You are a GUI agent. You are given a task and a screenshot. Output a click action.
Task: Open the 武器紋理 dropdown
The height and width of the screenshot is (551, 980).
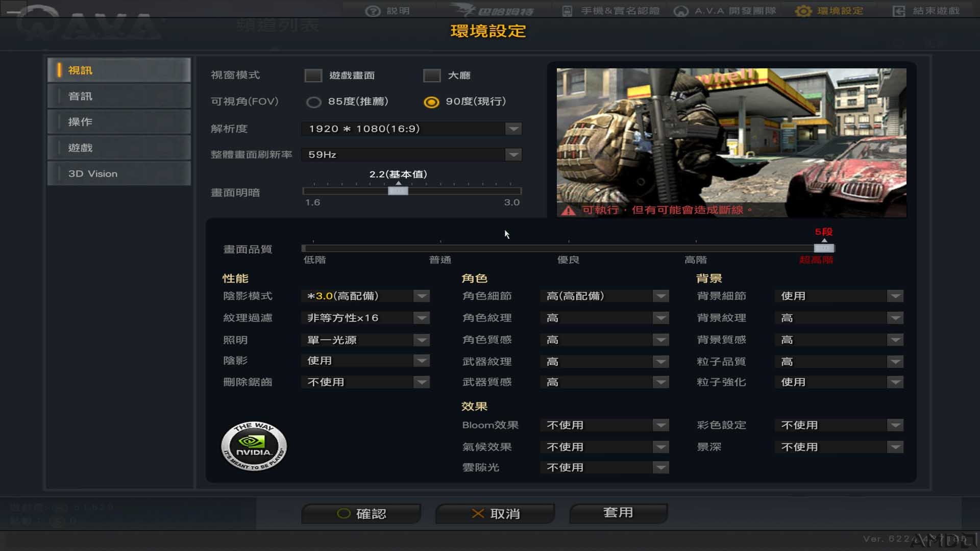[x=605, y=362]
